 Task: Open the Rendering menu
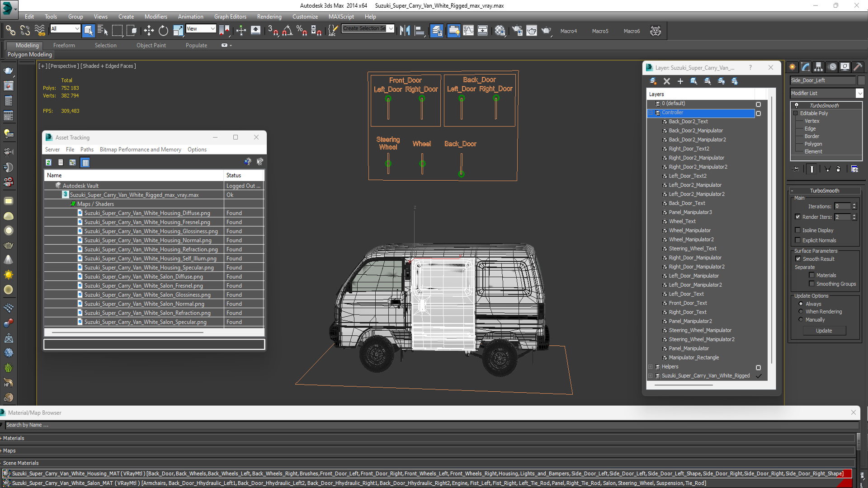269,17
